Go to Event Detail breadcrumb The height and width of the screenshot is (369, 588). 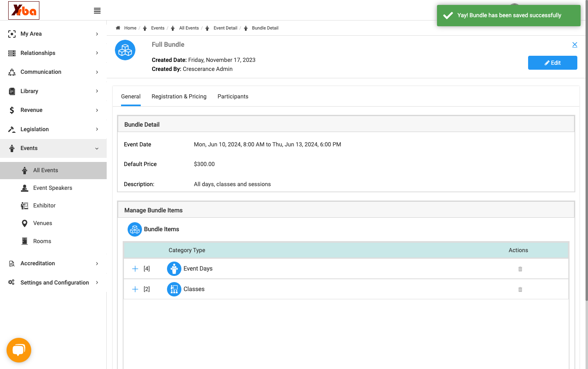point(225,28)
